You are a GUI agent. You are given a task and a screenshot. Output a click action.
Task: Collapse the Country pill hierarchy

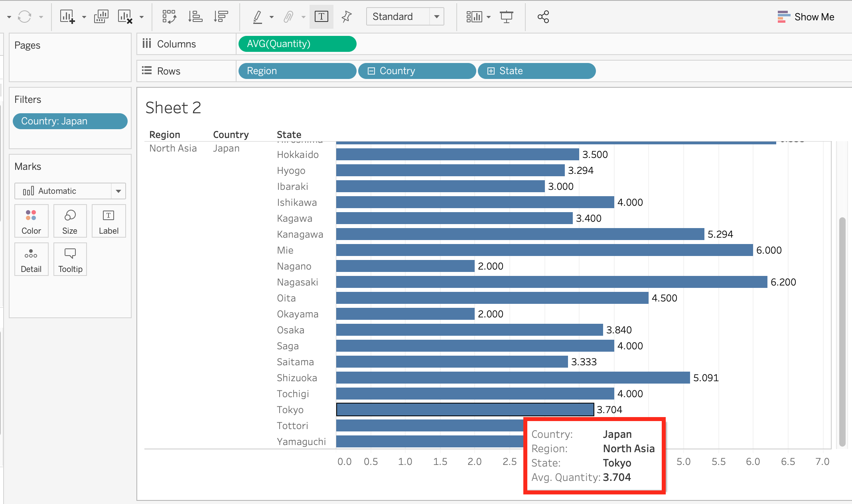(371, 71)
